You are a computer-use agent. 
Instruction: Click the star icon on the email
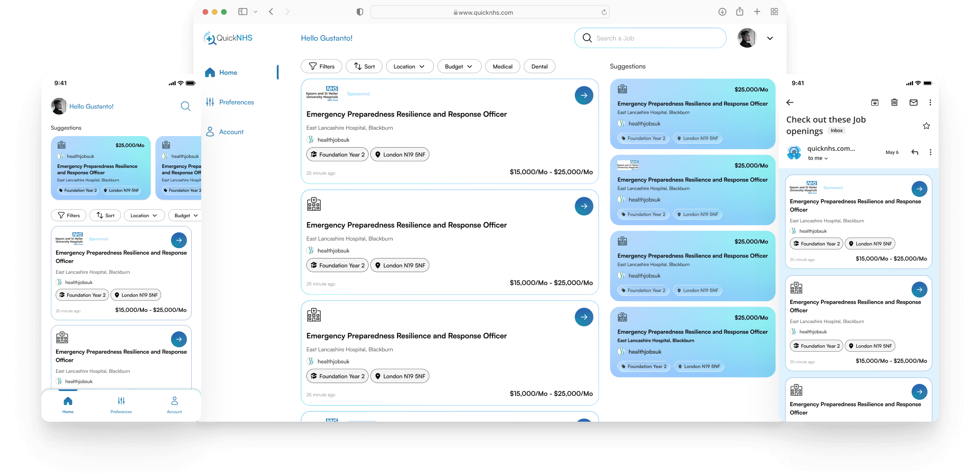926,126
